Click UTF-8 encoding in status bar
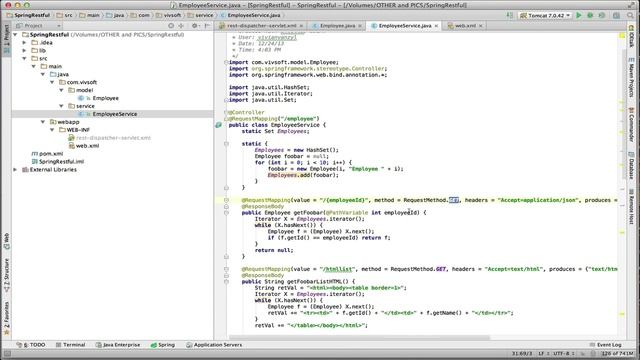 (563, 353)
